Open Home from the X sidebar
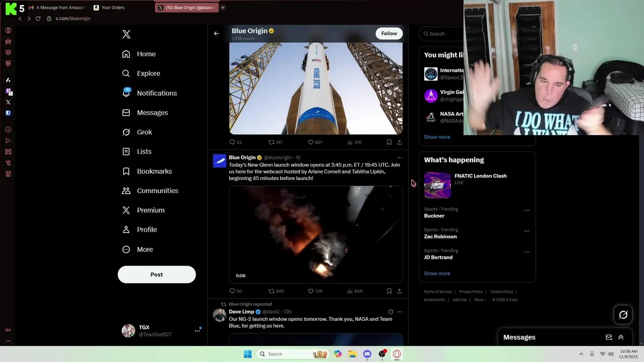The width and height of the screenshot is (644, 362). click(x=139, y=54)
